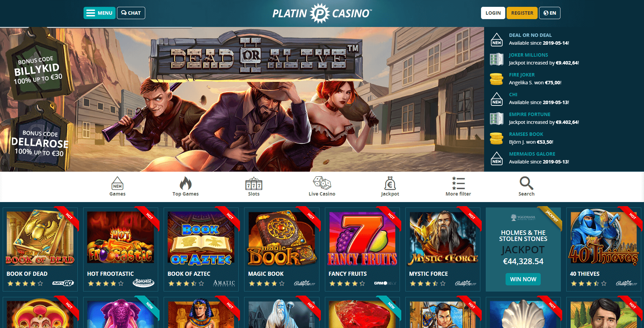Select the Jackpot money bag icon
Viewport: 644px width, 328px height.
pyautogui.click(x=390, y=183)
